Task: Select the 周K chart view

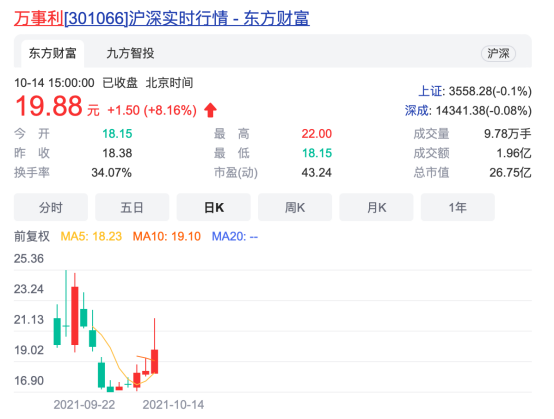Action: point(295,207)
